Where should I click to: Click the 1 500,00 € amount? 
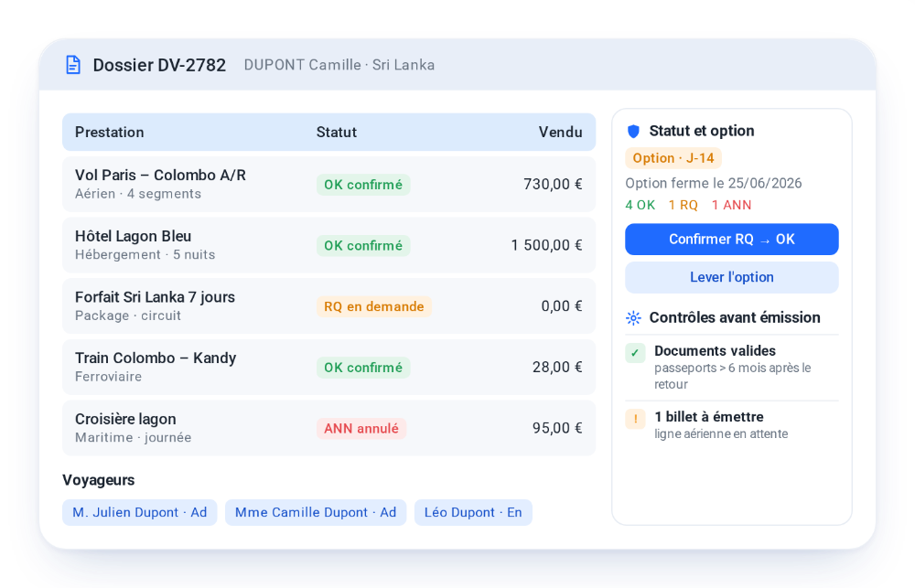[547, 245]
